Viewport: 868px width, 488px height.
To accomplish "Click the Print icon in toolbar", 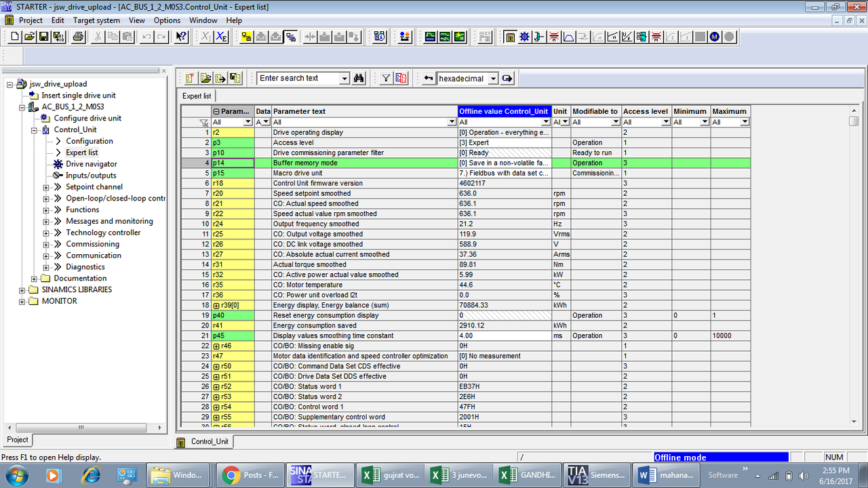I will click(x=78, y=37).
